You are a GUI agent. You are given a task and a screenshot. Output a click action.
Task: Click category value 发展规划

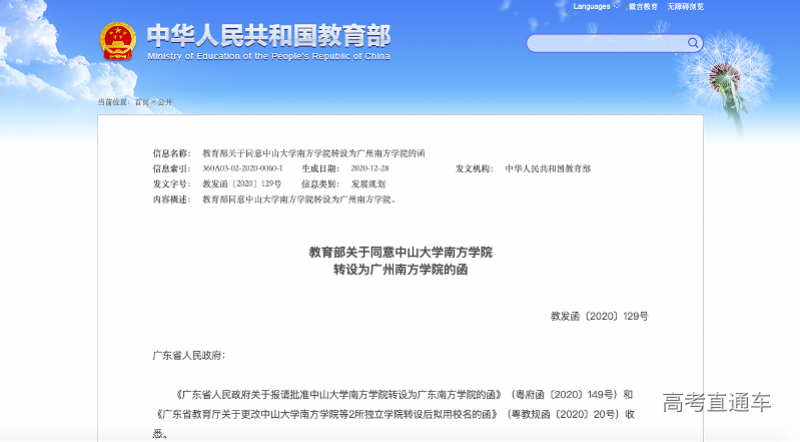pos(368,184)
